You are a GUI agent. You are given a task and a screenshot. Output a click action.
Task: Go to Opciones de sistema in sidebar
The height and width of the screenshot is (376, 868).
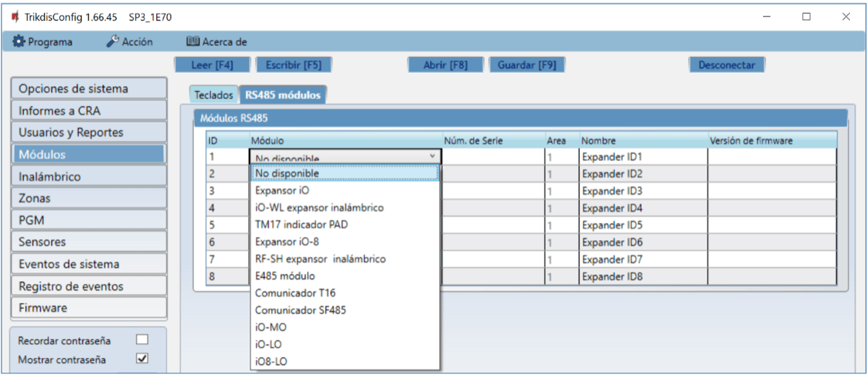coord(89,89)
